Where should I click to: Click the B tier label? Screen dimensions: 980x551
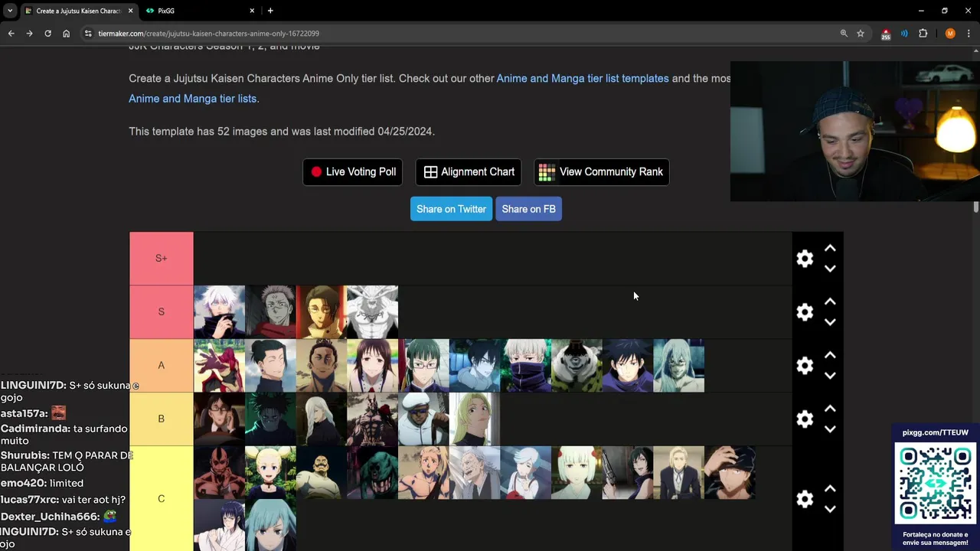(x=161, y=419)
